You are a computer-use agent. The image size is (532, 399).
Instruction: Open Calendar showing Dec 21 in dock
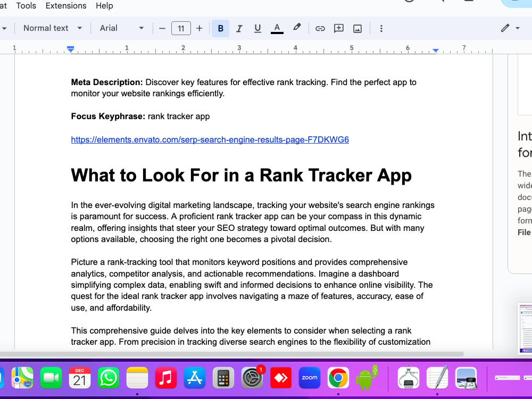pyautogui.click(x=80, y=378)
